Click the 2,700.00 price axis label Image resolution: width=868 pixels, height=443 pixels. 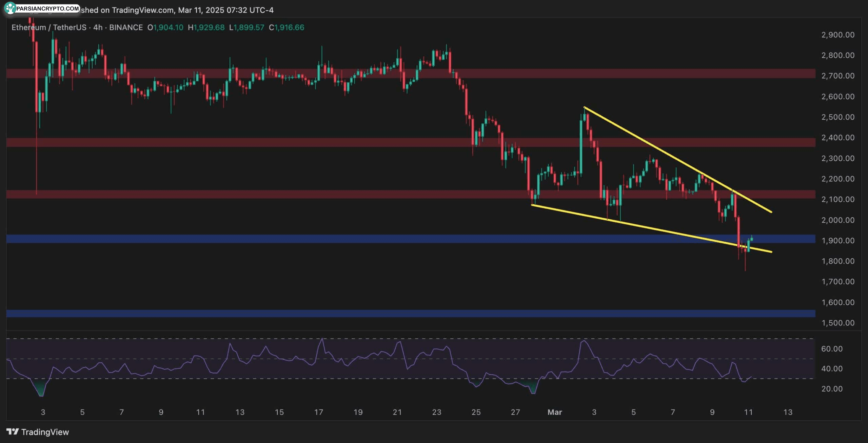(x=838, y=76)
